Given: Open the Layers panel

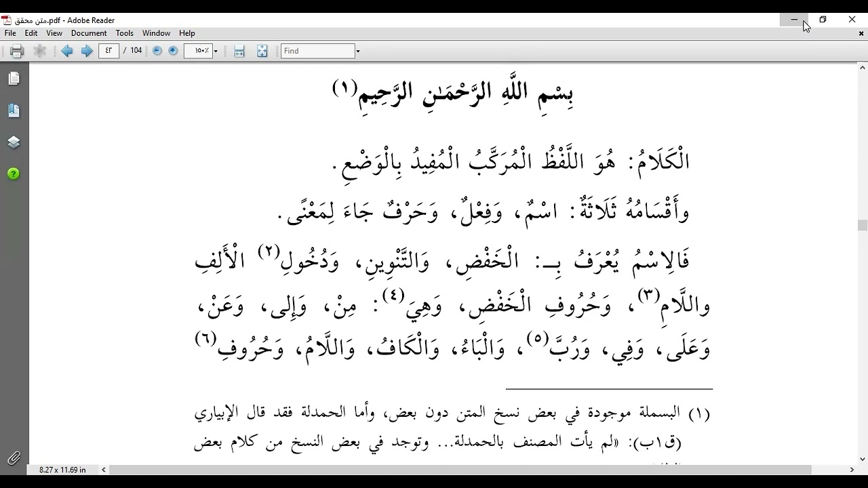Looking at the screenshot, I should coord(14,142).
